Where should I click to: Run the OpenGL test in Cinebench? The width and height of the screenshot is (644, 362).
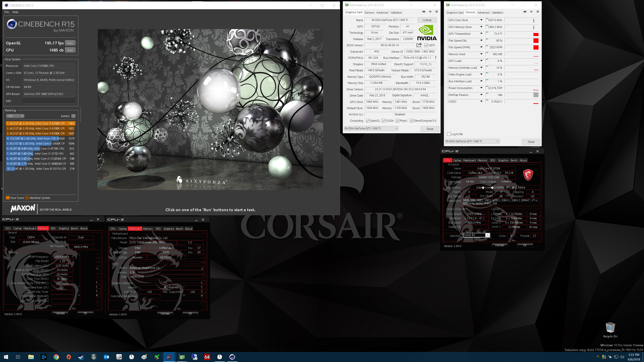[x=70, y=43]
